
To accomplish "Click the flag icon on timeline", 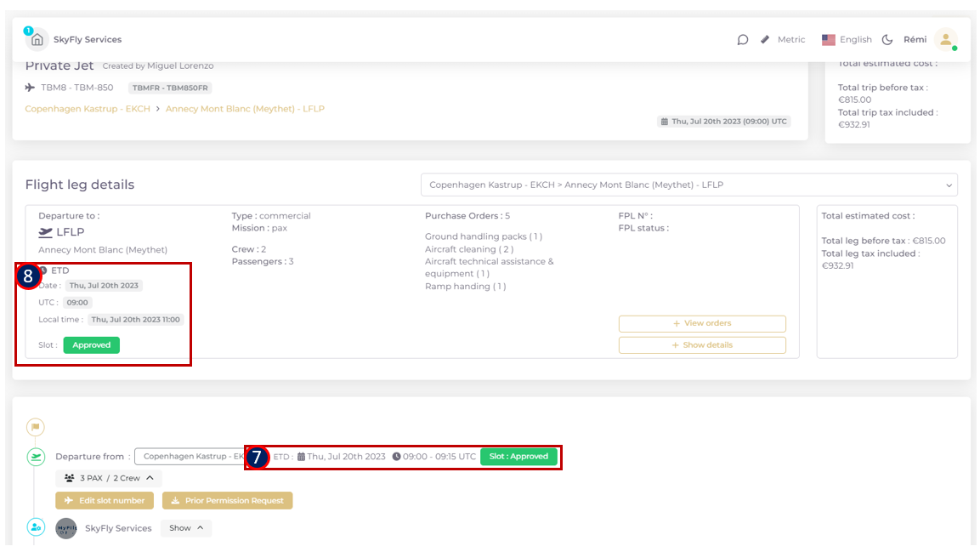I will click(x=36, y=427).
